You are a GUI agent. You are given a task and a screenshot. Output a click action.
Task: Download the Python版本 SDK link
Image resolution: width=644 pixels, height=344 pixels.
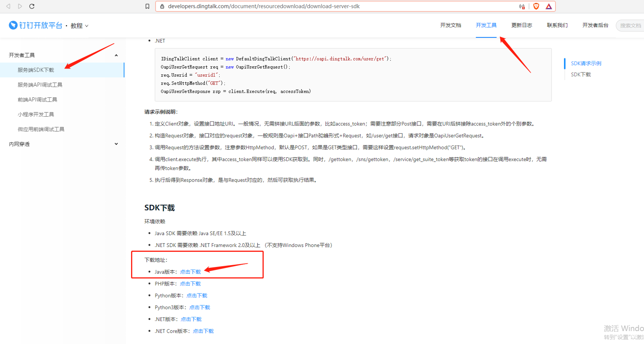pos(197,296)
